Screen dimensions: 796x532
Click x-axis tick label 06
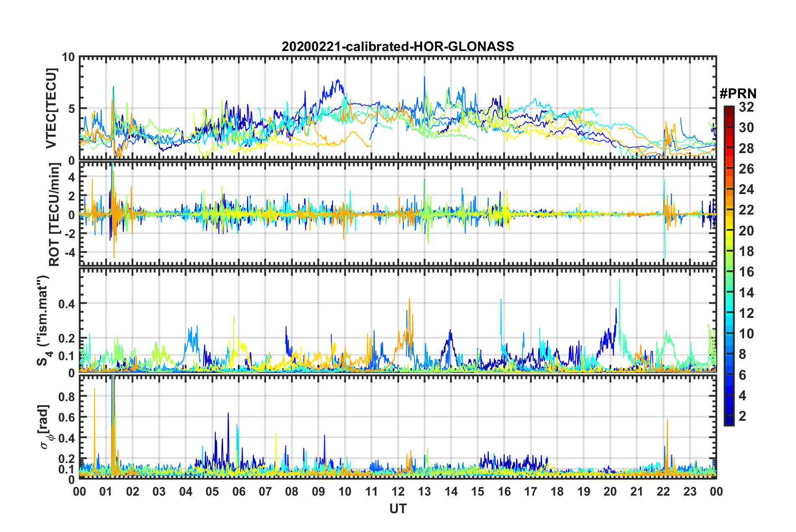click(239, 491)
